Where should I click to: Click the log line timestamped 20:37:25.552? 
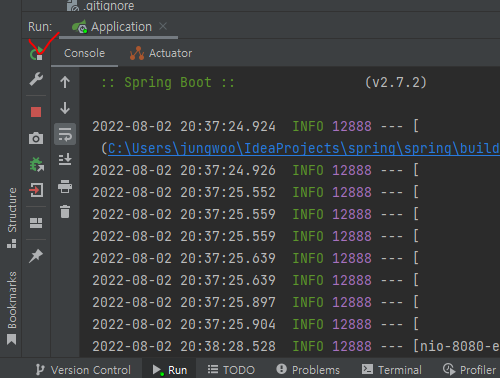pyautogui.click(x=255, y=193)
